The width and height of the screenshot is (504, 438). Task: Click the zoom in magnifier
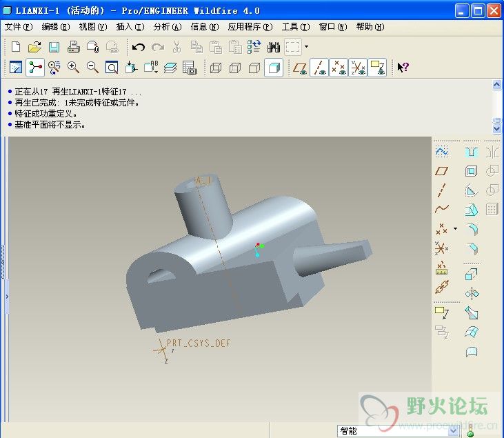point(74,68)
